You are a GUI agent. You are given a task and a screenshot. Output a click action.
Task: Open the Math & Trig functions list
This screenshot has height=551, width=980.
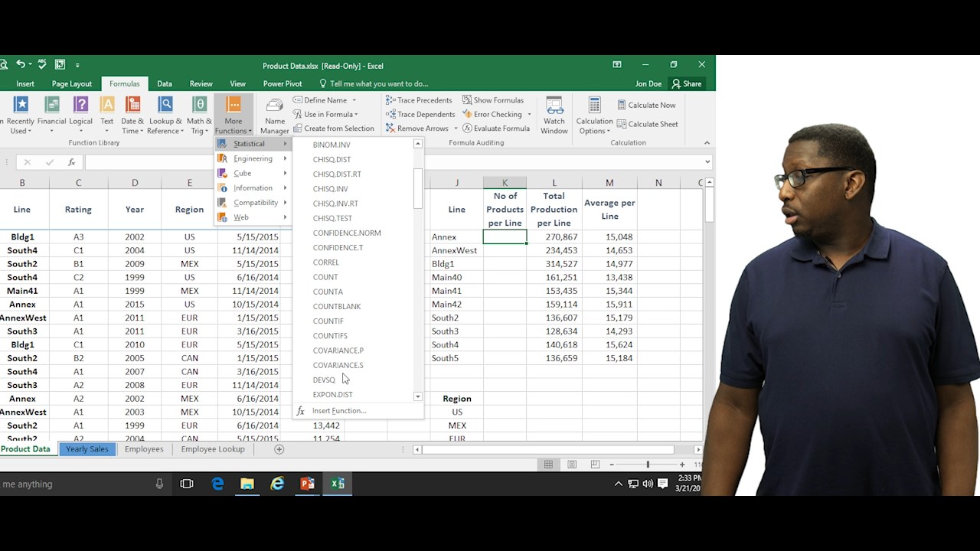199,115
